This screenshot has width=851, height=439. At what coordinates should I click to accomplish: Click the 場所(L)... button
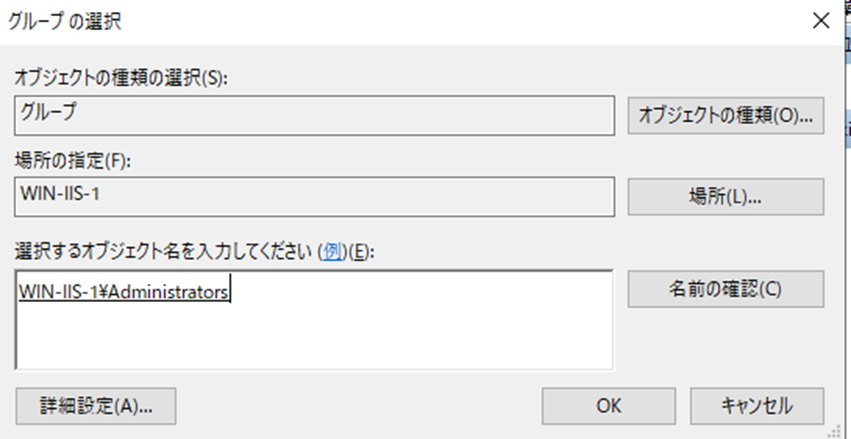[725, 197]
